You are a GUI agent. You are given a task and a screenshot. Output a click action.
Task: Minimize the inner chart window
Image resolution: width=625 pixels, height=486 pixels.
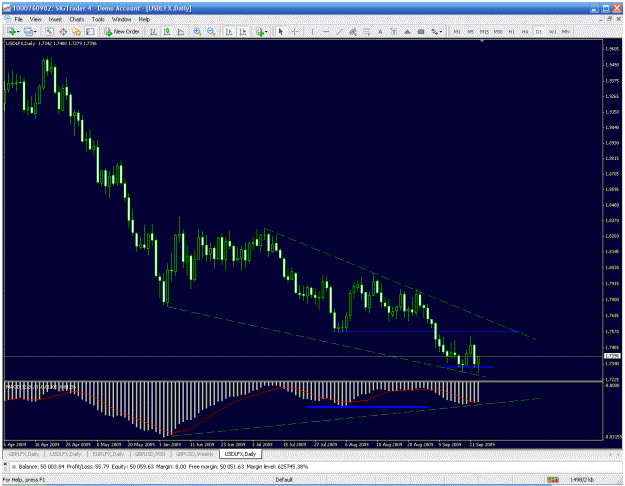[602, 19]
